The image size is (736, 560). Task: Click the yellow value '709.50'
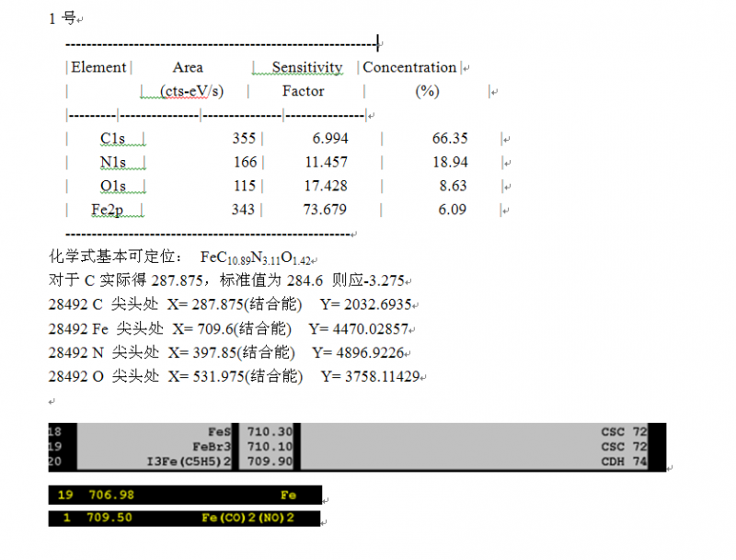coord(109,518)
